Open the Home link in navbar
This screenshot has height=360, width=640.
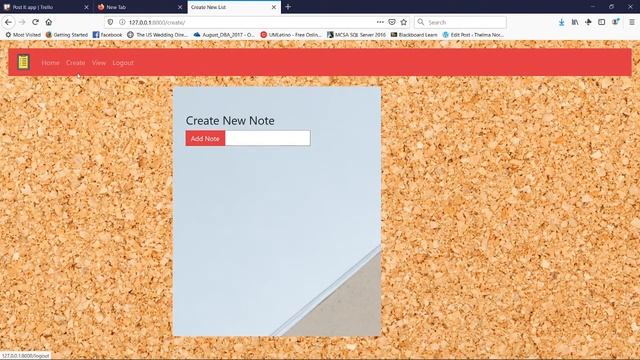click(x=50, y=63)
